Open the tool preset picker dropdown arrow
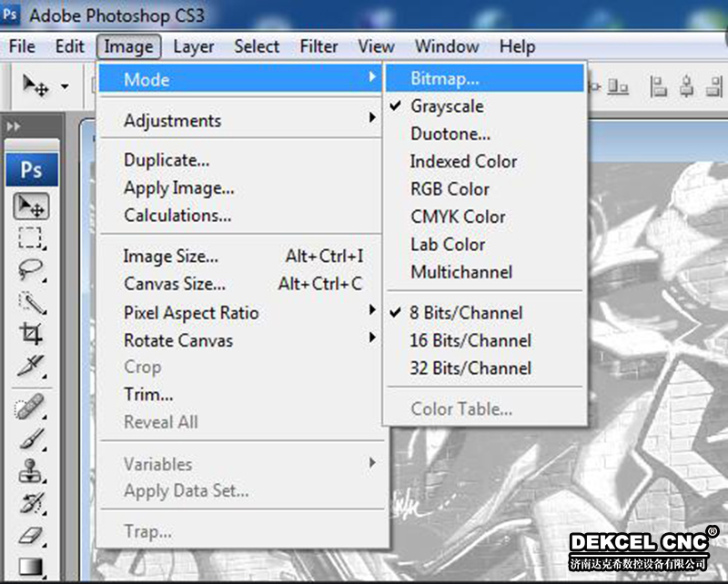Screen dimensions: 728x584 65,87
